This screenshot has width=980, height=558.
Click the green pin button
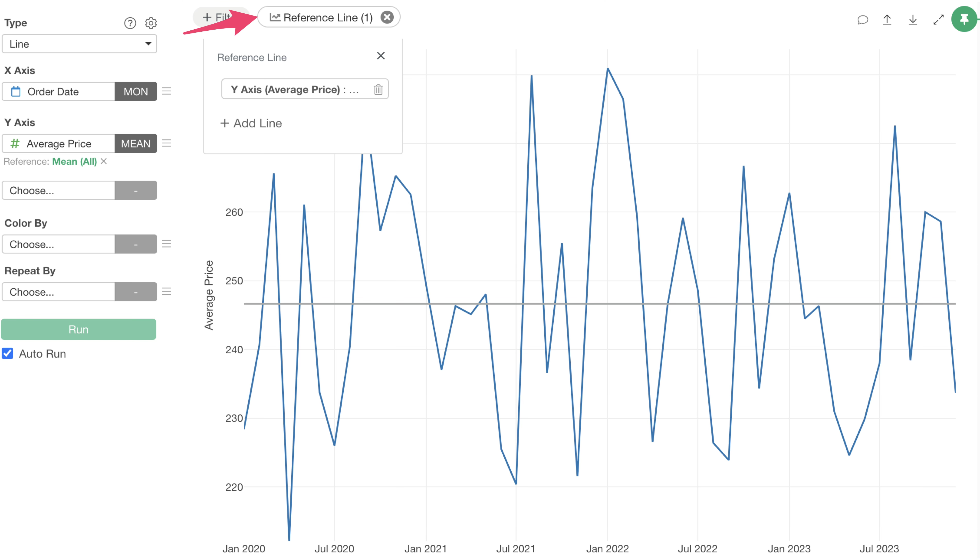[x=964, y=19]
